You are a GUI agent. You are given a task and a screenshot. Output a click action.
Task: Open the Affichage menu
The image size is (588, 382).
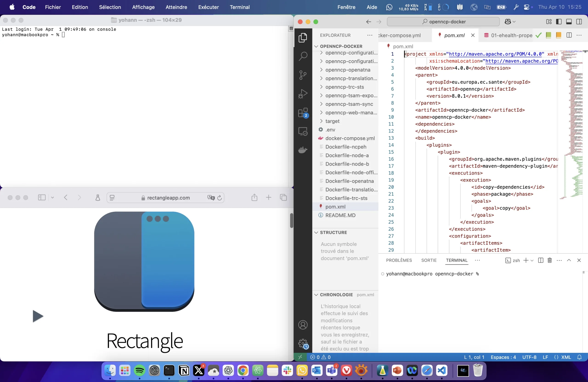pos(143,7)
